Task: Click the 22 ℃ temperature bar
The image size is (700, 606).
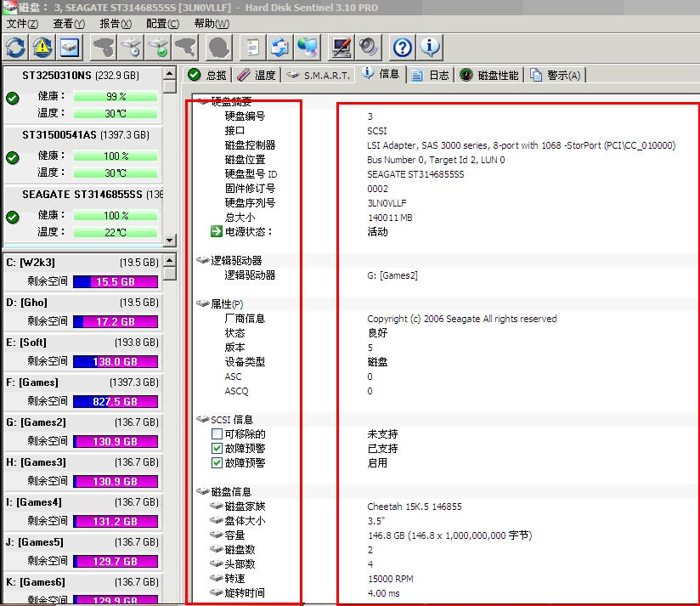Action: [116, 232]
